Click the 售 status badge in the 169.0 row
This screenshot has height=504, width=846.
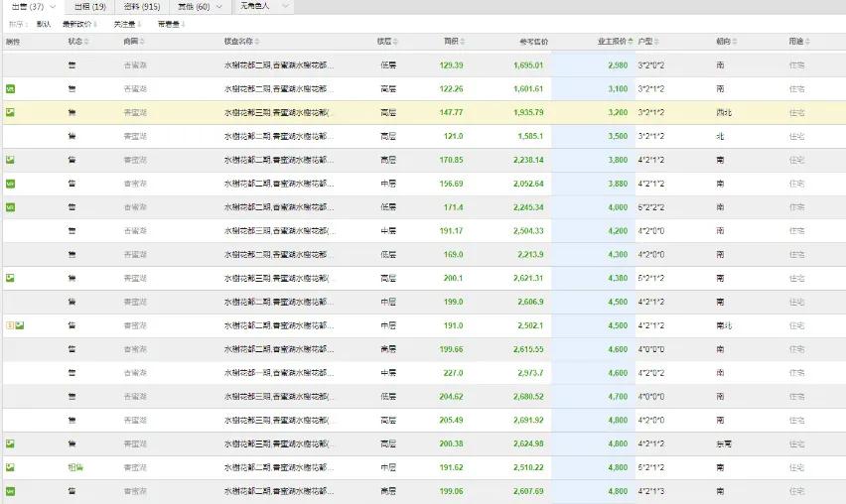[71, 254]
